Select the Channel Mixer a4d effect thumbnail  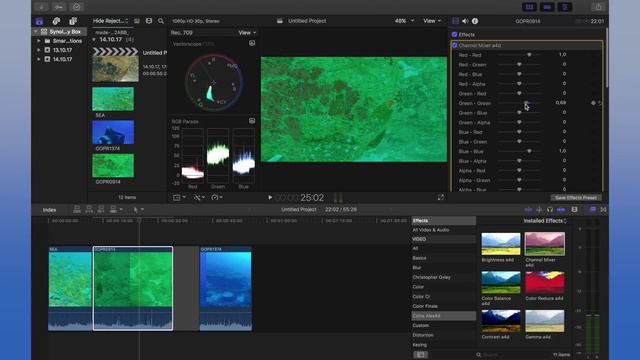[x=544, y=244]
